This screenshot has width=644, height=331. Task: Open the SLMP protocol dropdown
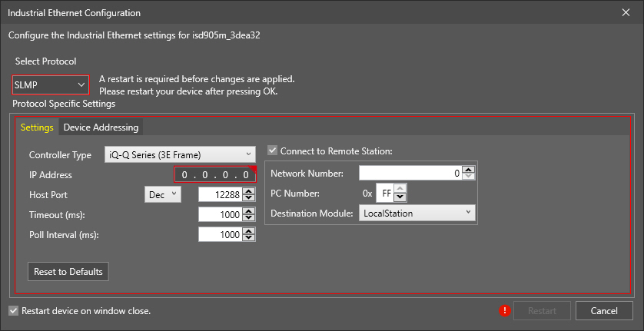[x=51, y=84]
